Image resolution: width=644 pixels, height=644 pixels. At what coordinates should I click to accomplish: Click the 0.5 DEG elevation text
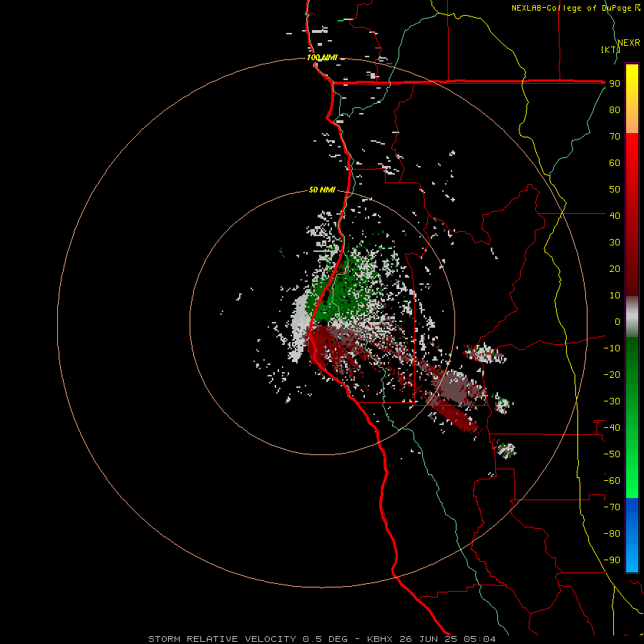tap(326, 639)
